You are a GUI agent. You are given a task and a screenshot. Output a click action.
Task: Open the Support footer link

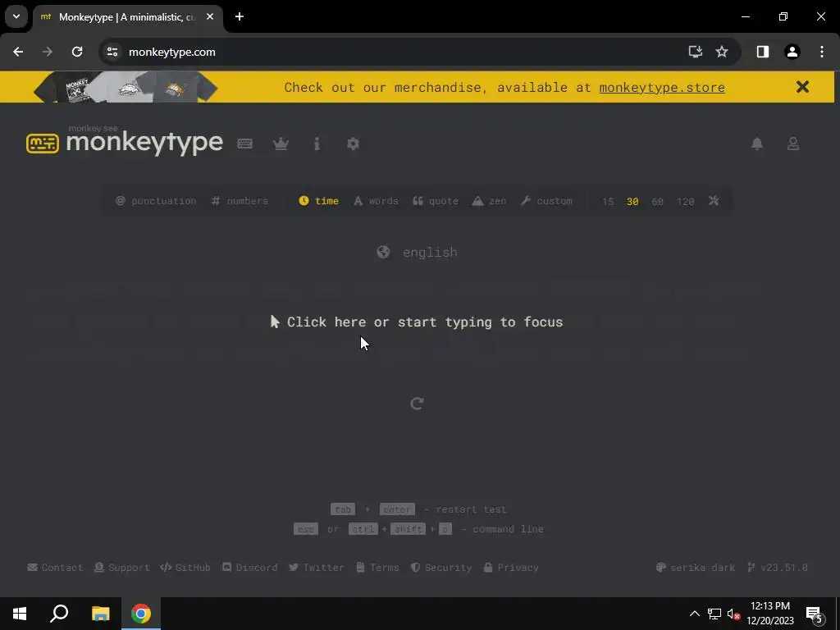[121, 568]
